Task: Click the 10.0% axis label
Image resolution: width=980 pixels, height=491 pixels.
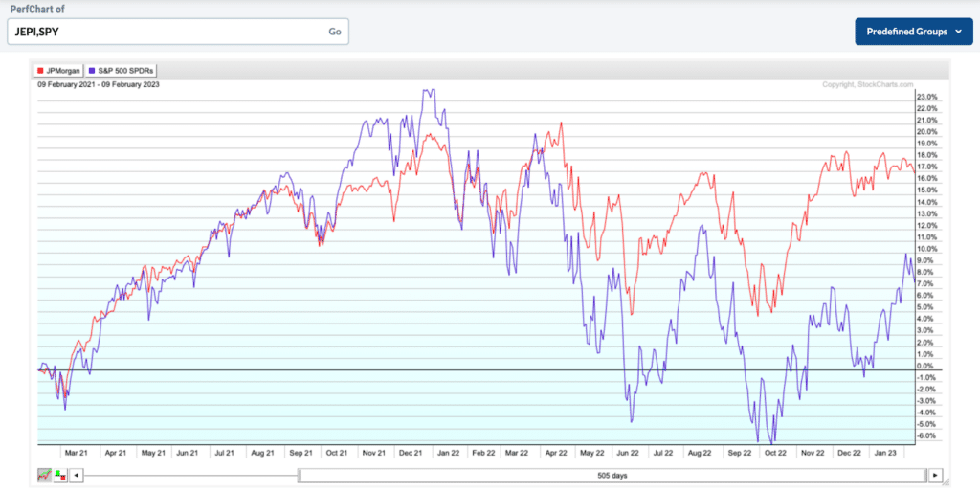Action: [x=926, y=249]
